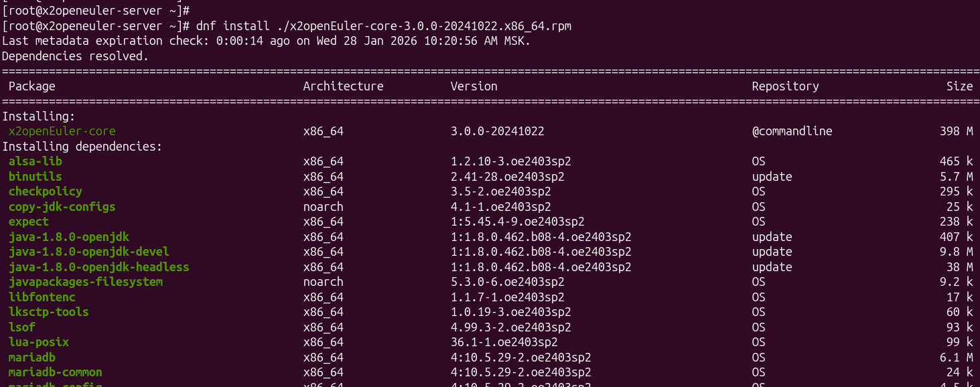Click the lsof package name
980x387 pixels.
(x=21, y=327)
